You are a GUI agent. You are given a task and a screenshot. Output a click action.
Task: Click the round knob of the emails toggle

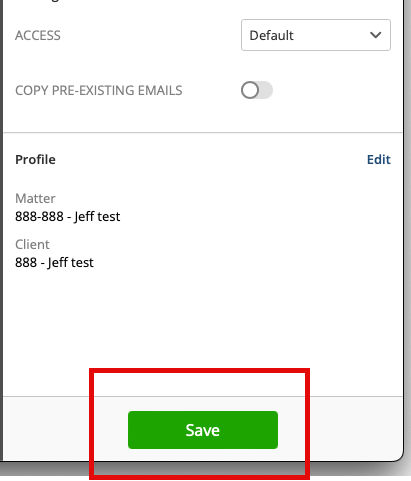(250, 90)
